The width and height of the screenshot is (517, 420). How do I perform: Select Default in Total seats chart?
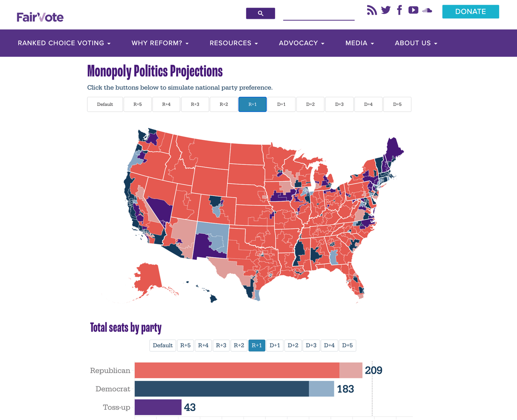pyautogui.click(x=163, y=346)
